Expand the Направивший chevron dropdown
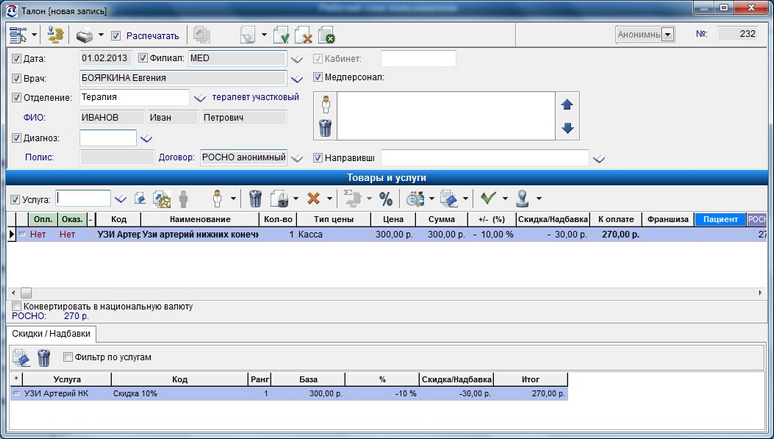The height and width of the screenshot is (439, 774). (599, 159)
